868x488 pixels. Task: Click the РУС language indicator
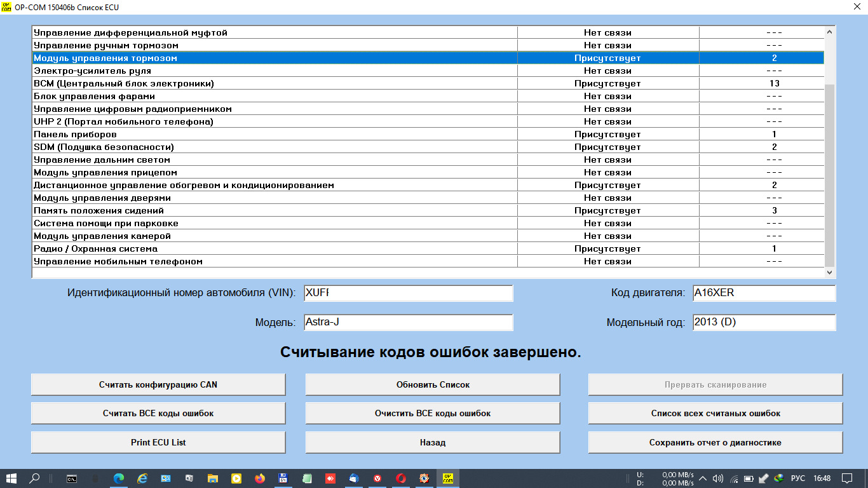coord(798,478)
